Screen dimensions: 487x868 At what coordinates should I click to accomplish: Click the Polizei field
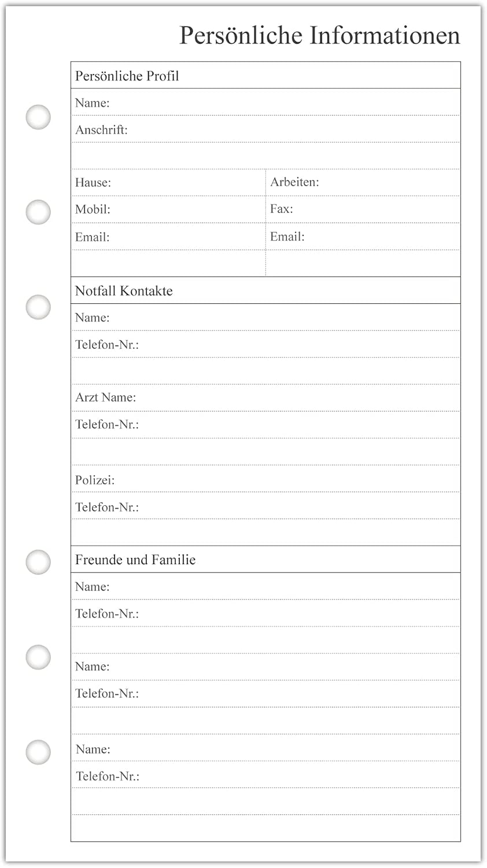(265, 479)
